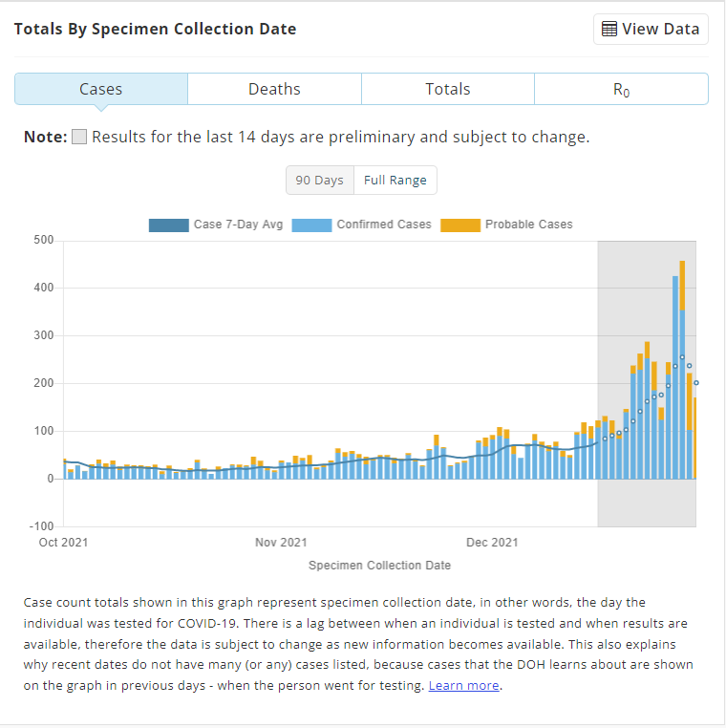Switch to the Cases tab

click(x=101, y=89)
